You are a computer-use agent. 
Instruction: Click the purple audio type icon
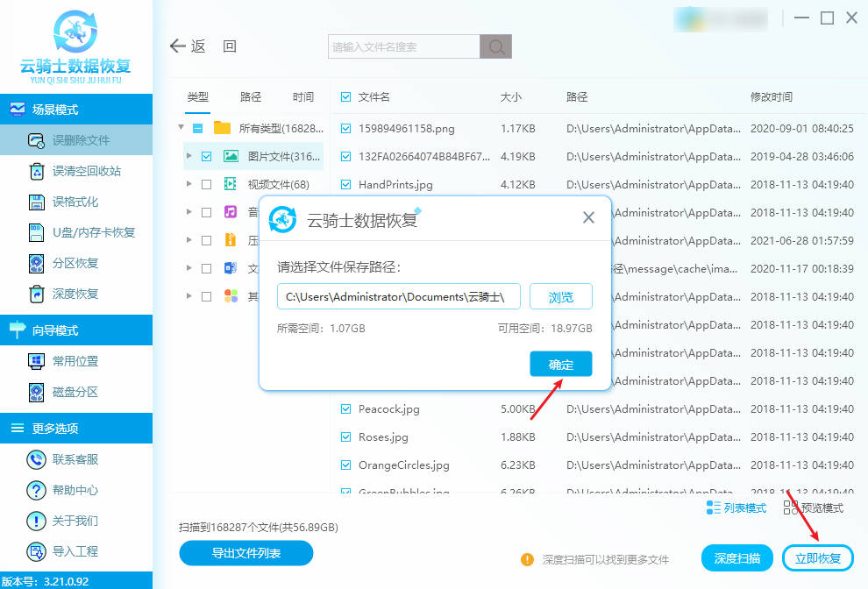point(231,212)
